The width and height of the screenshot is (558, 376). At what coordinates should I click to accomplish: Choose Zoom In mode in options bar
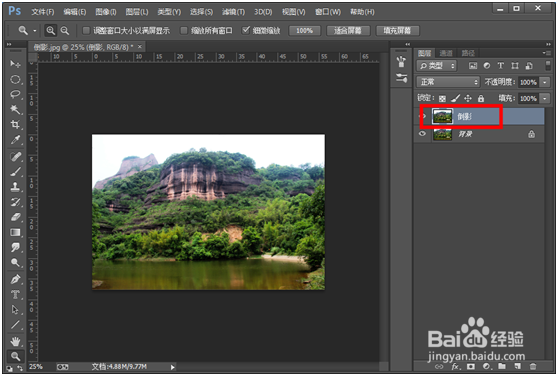tap(51, 31)
